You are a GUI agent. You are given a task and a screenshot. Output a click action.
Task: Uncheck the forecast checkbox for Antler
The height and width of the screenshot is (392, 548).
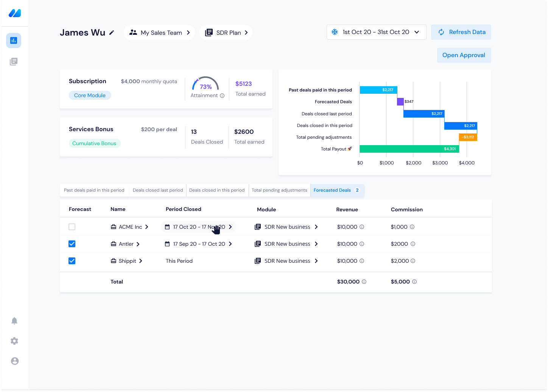pyautogui.click(x=72, y=244)
